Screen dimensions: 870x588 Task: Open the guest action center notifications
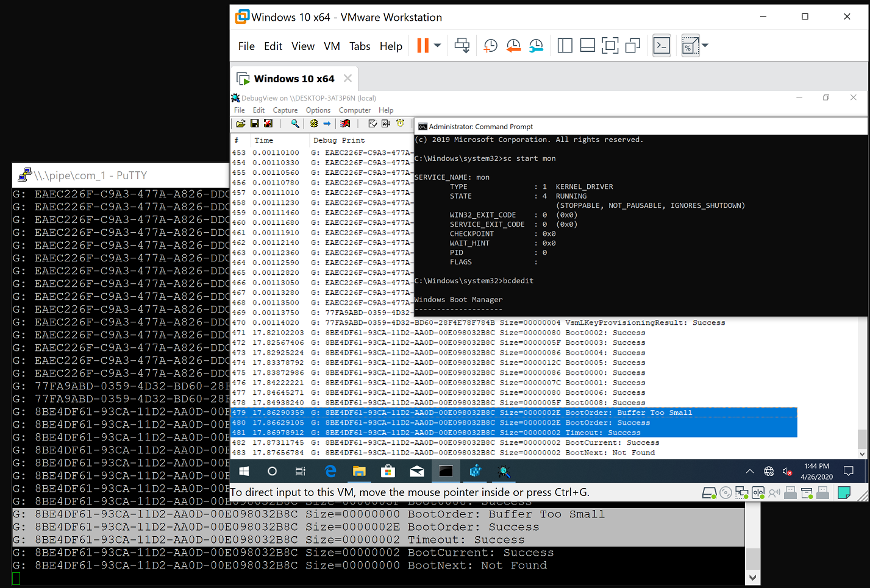tap(848, 471)
